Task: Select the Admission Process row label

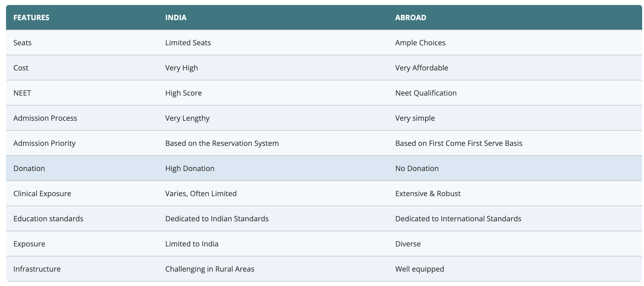Action: [45, 118]
